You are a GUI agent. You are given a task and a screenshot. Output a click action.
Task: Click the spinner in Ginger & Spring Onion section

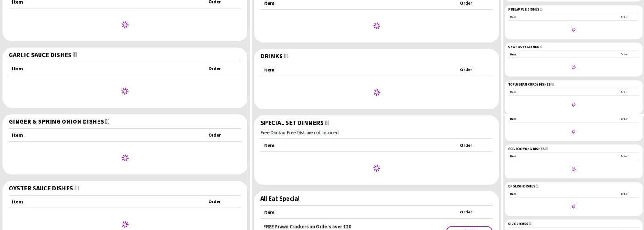pyautogui.click(x=125, y=158)
